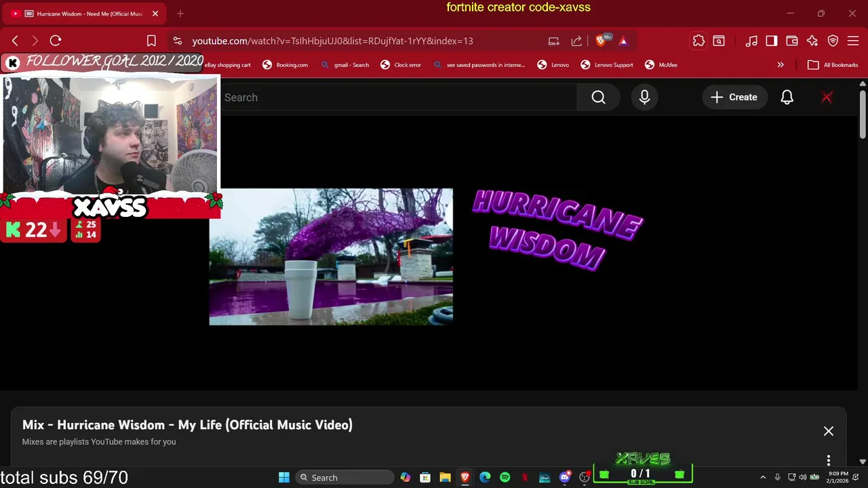Open the gmail - Search bookmark
868x488 pixels.
[344, 65]
